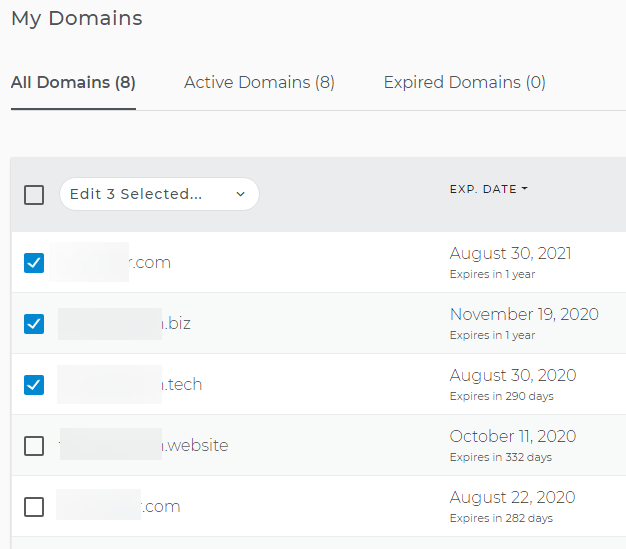Click the 'Expires in 290 days' text

click(501, 396)
